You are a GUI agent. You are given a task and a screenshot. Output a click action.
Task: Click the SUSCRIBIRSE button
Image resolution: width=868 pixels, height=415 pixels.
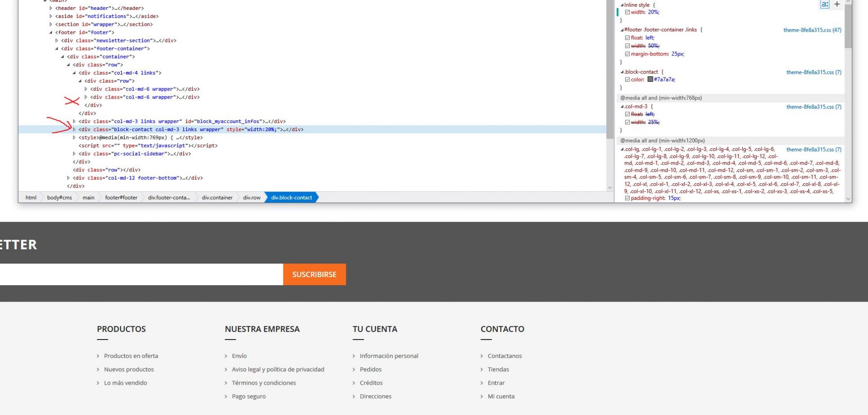click(314, 274)
